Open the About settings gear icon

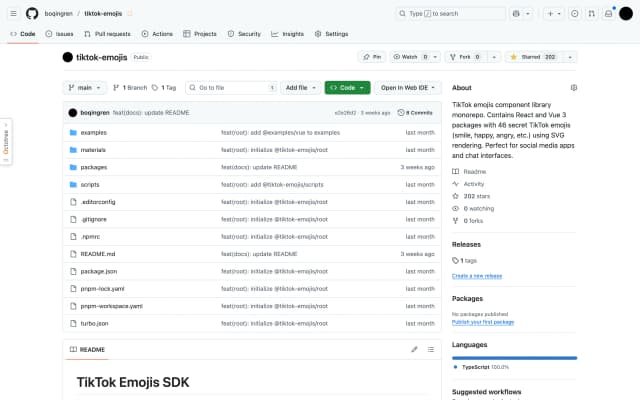[573, 88]
